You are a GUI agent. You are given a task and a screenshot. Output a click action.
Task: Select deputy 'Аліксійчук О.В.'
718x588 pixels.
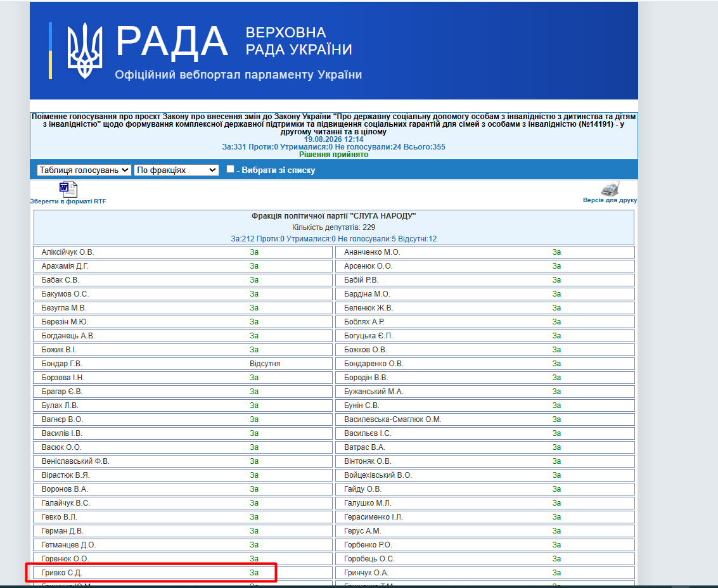point(68,252)
